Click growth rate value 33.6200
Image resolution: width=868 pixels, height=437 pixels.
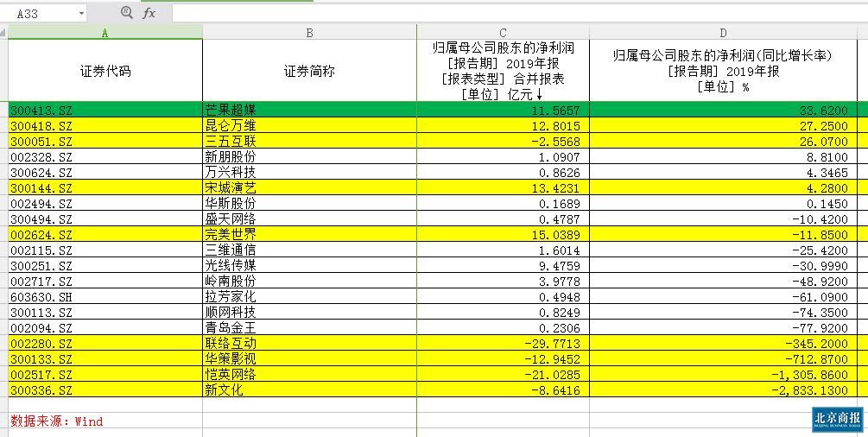[723, 110]
